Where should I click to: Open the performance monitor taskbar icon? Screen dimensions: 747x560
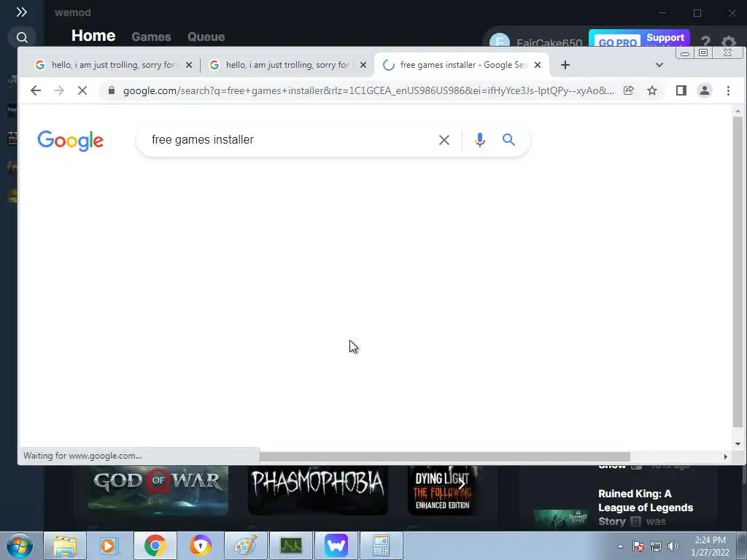click(291, 545)
